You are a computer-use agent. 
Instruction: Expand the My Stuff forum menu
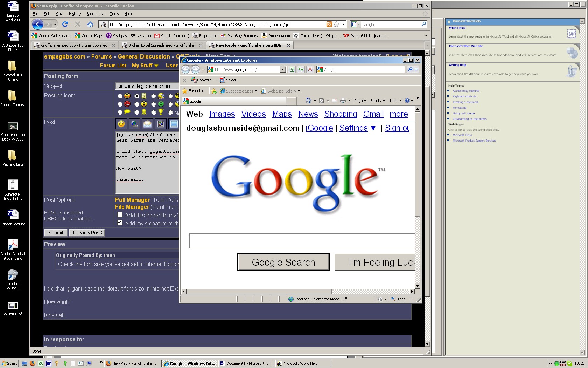[145, 66]
